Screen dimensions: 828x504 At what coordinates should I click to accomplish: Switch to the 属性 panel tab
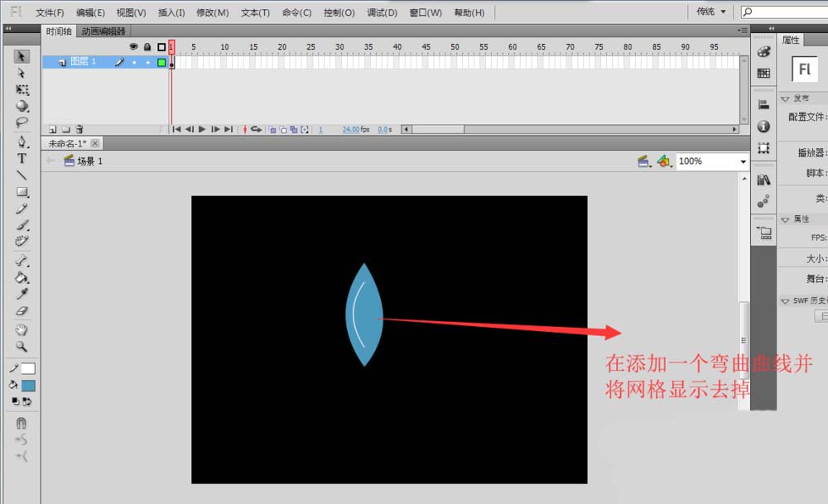click(x=791, y=40)
